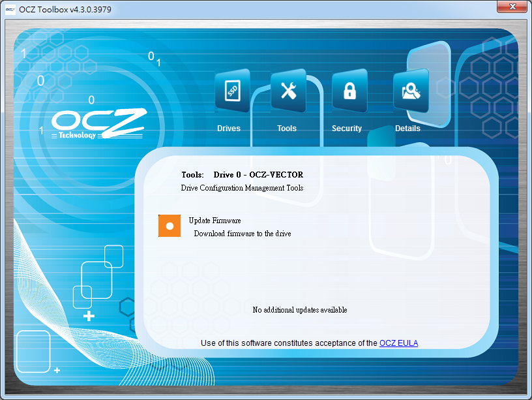Click the 'Download firmware to the drive' text
The height and width of the screenshot is (400, 532).
point(243,234)
